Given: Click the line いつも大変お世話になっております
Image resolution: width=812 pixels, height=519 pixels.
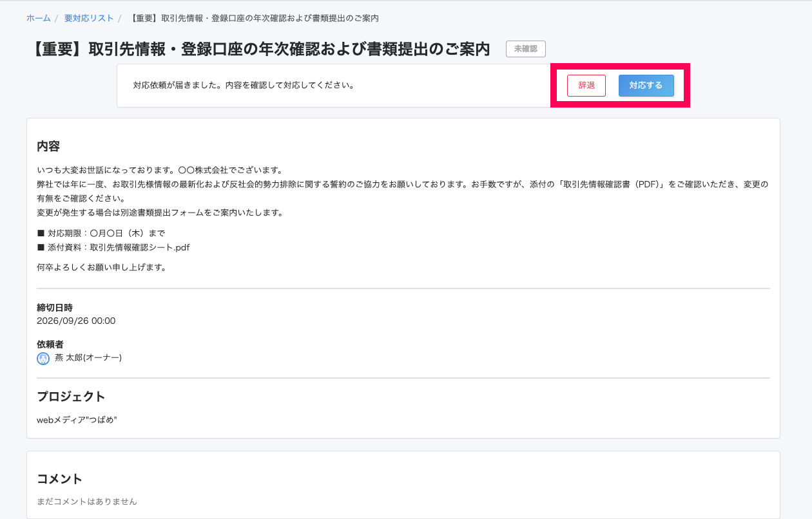Looking at the screenshot, I should click(x=160, y=170).
